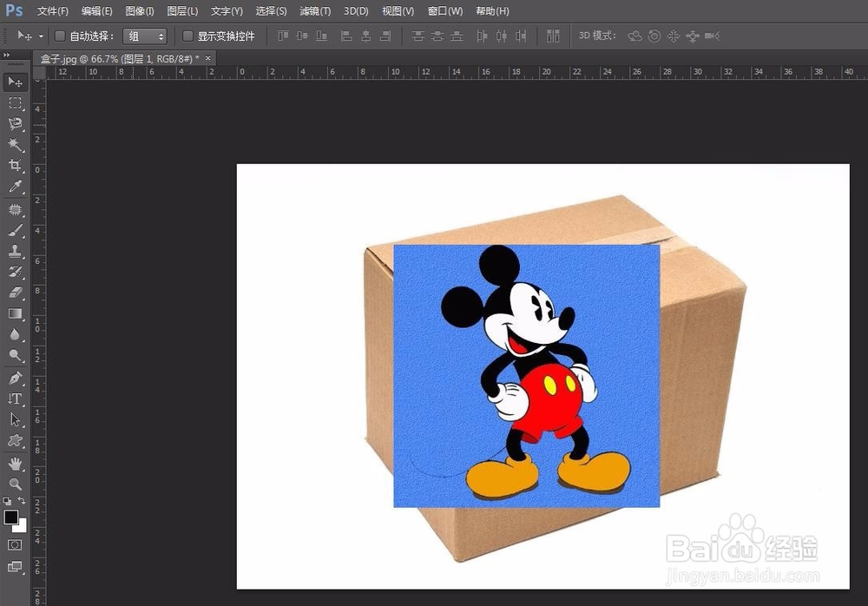The width and height of the screenshot is (868, 606).
Task: Click Distribute left edges button
Action: pyautogui.click(x=482, y=36)
